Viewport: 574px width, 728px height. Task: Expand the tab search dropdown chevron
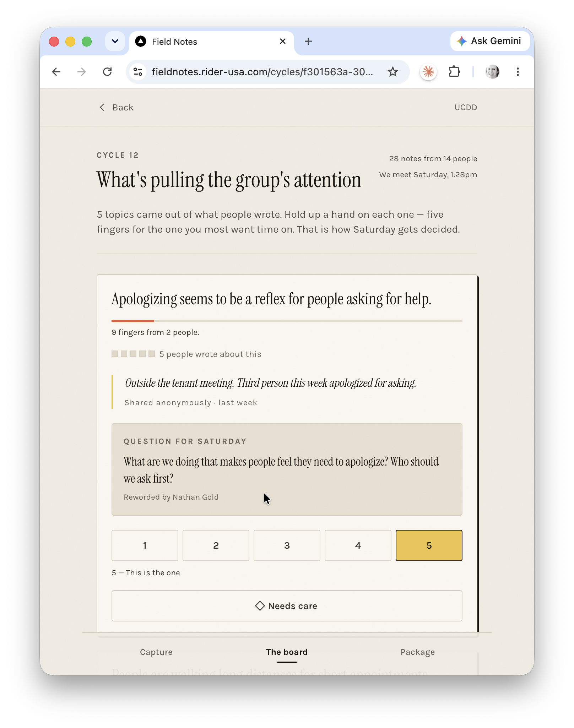115,41
